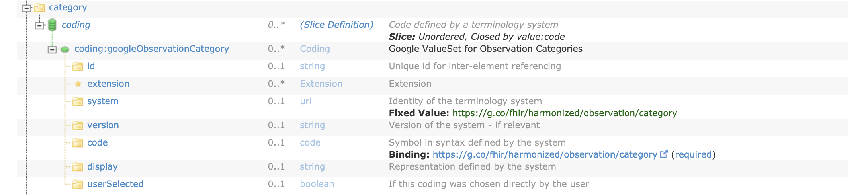Click the folder icon next to system
Image resolution: width=868 pixels, height=195 pixels.
tap(78, 101)
